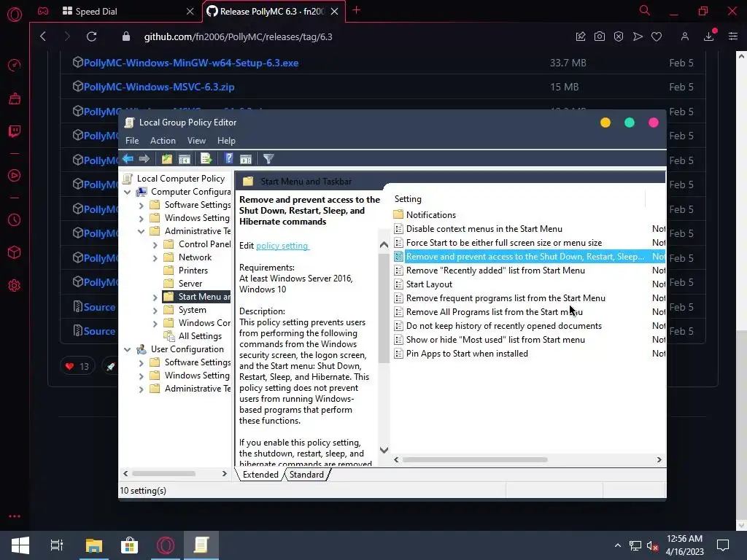Viewport: 747px width, 560px height.
Task: Select All Settings in the tree
Action: click(x=200, y=336)
